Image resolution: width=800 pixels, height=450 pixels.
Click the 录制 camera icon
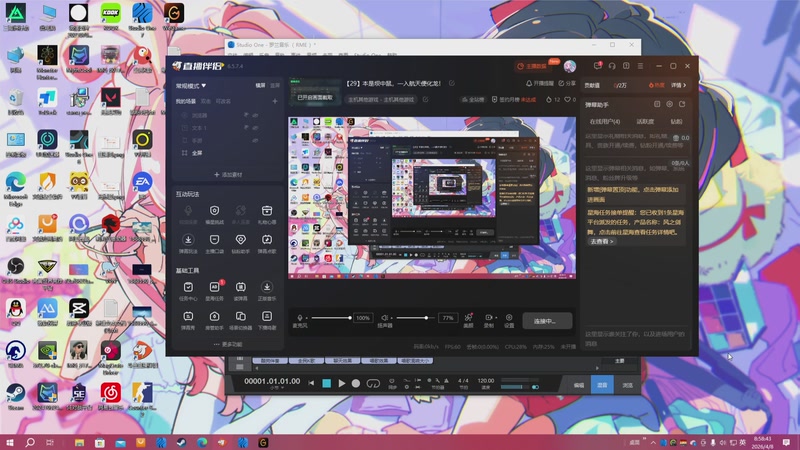tap(488, 318)
